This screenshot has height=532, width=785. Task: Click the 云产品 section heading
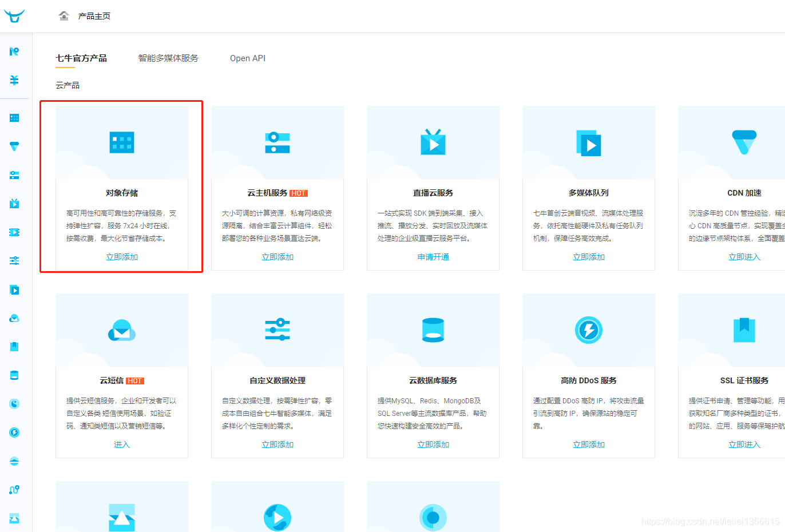point(68,85)
